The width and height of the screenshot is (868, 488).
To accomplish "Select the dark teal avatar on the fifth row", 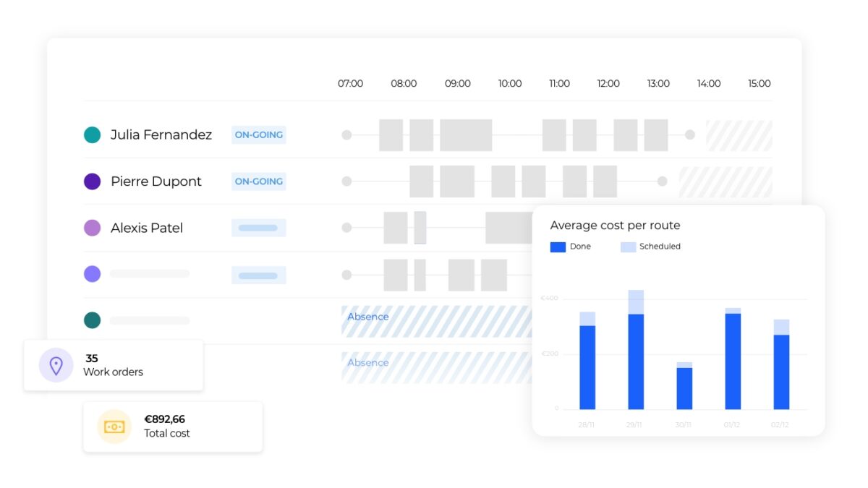I will pyautogui.click(x=92, y=320).
